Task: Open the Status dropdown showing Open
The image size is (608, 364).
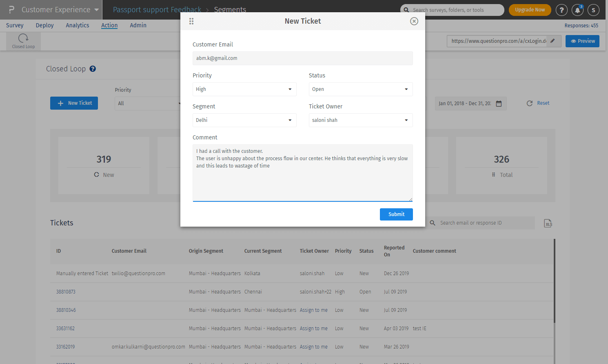Action: (x=361, y=89)
